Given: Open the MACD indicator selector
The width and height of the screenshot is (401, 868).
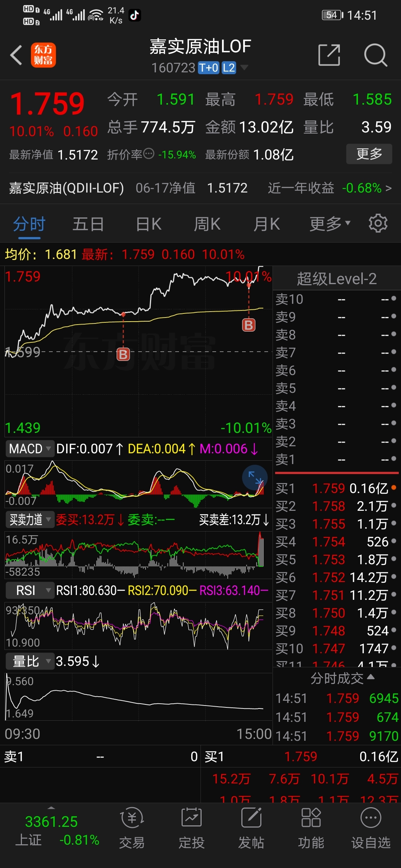Looking at the screenshot, I should coord(30,448).
